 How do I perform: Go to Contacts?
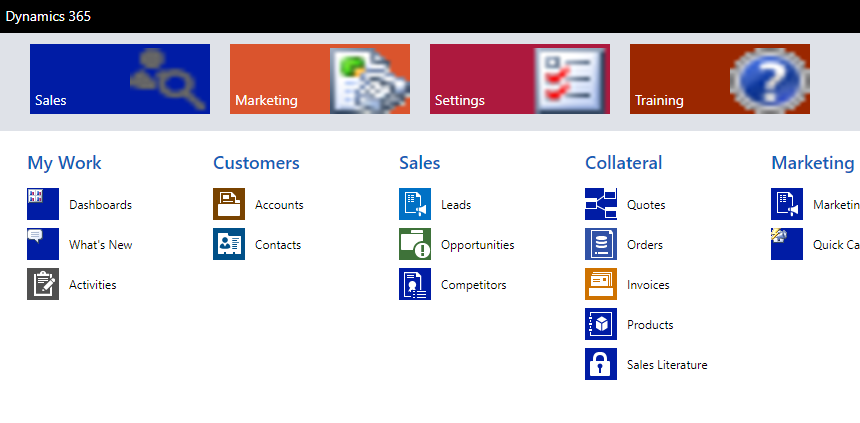click(x=278, y=245)
